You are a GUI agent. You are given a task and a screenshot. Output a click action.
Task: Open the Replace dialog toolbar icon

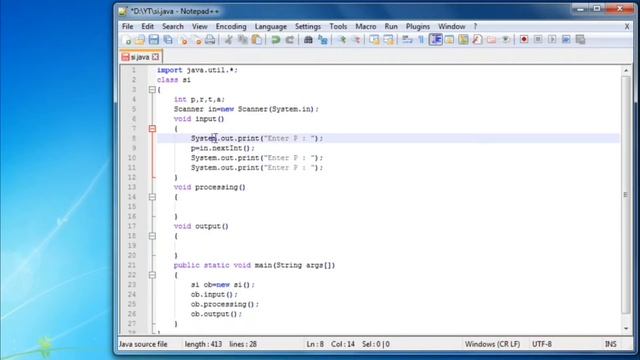(322, 40)
